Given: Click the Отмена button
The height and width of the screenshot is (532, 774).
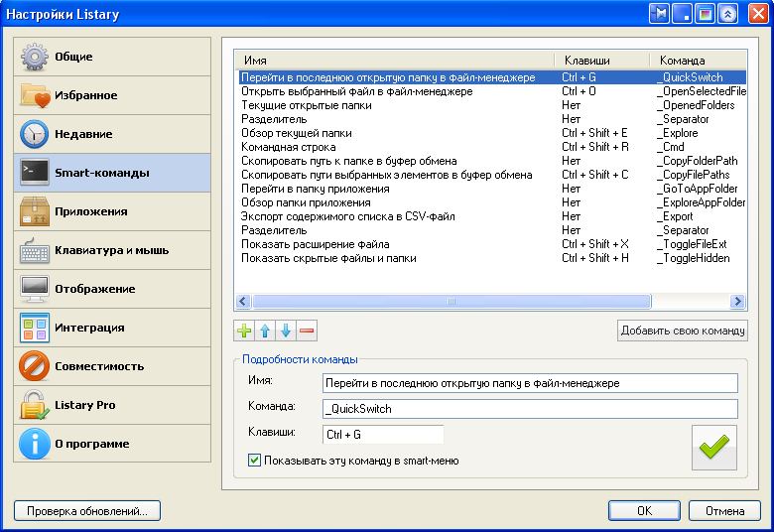Looking at the screenshot, I should point(724,511).
